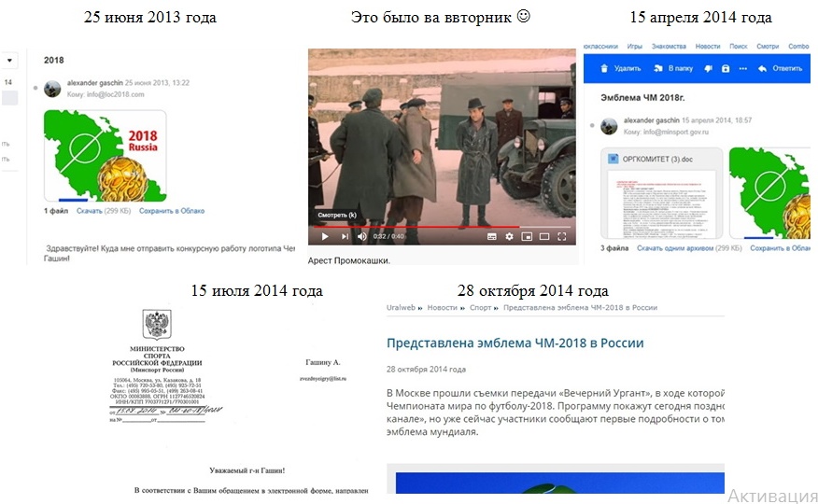Viewport: 818px width, 504px height.
Task: Click Смотреть (k) tooltip in player
Action: (337, 215)
